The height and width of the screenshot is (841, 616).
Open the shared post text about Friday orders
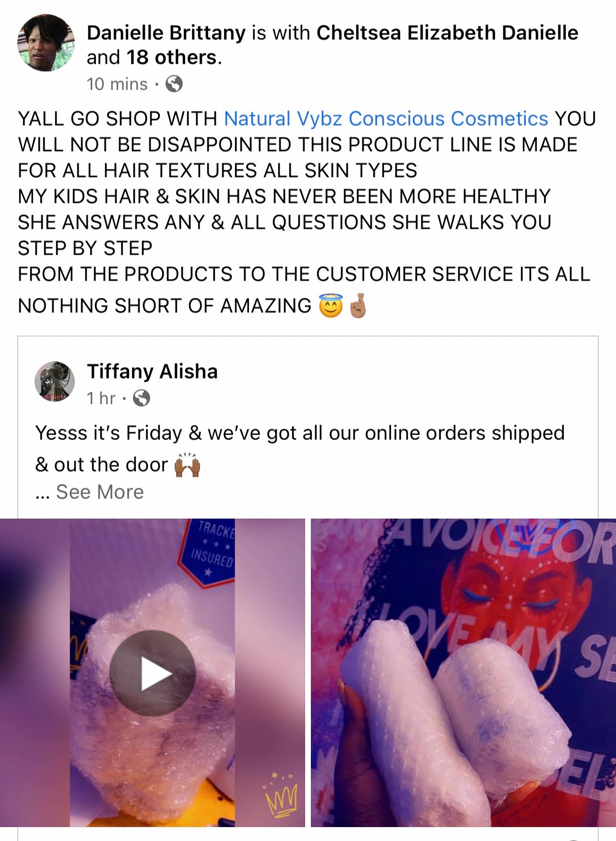coord(300,449)
